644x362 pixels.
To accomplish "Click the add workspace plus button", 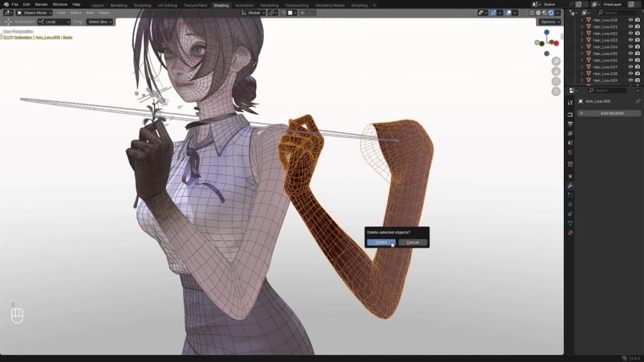I will pos(374,5).
